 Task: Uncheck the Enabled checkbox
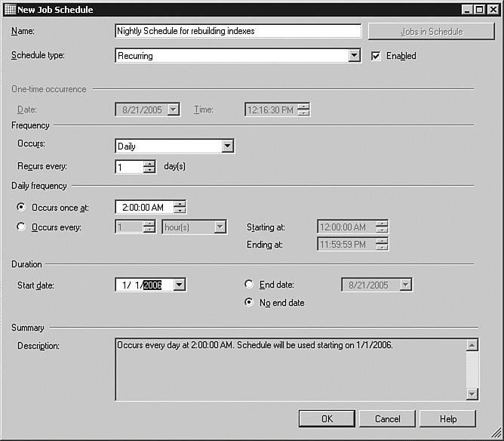click(x=376, y=56)
